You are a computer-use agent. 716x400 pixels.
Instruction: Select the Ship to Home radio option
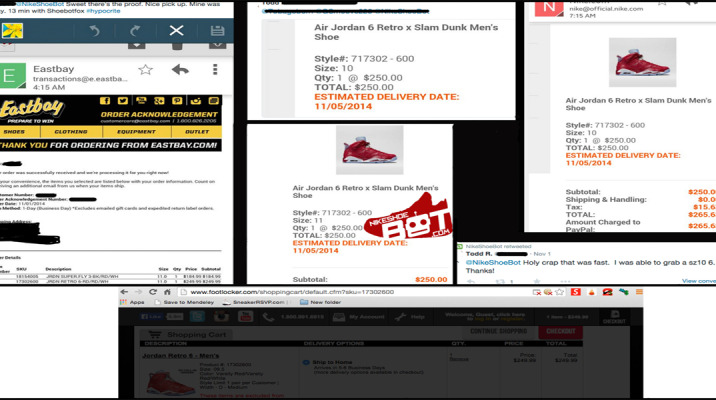pyautogui.click(x=305, y=361)
